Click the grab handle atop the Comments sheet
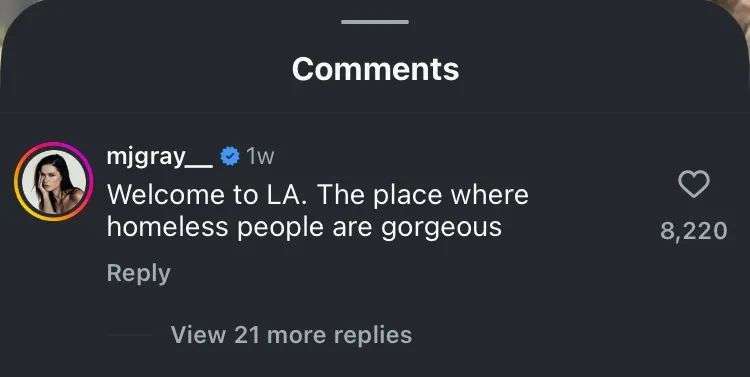750x377 pixels. click(x=375, y=22)
